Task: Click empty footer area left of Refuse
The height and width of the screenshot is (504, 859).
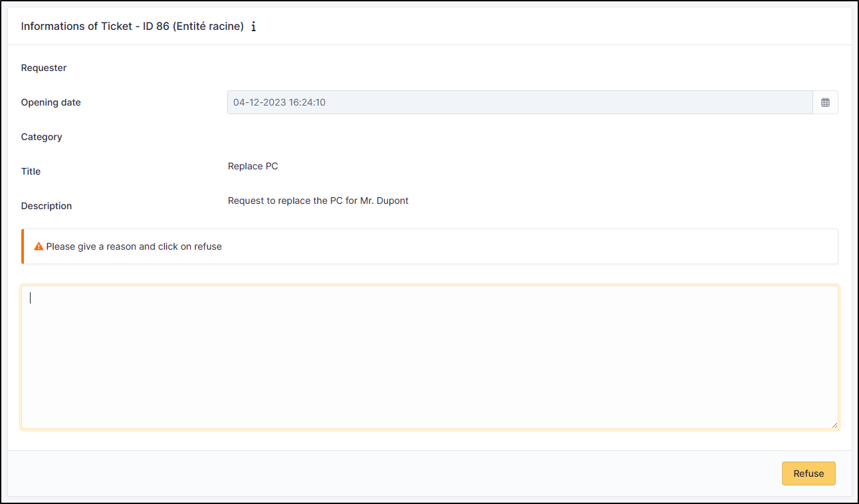Action: tap(399, 473)
